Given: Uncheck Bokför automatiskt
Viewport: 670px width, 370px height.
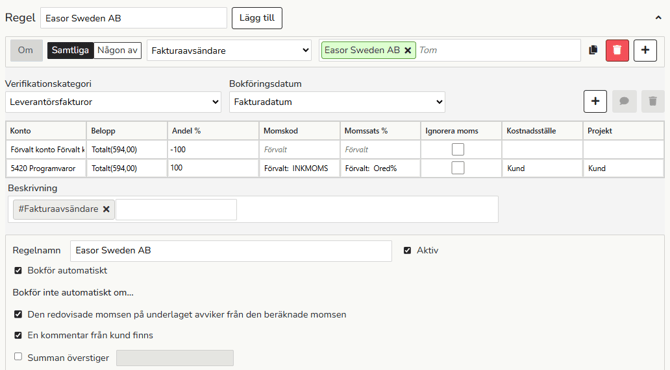Looking at the screenshot, I should click(18, 270).
